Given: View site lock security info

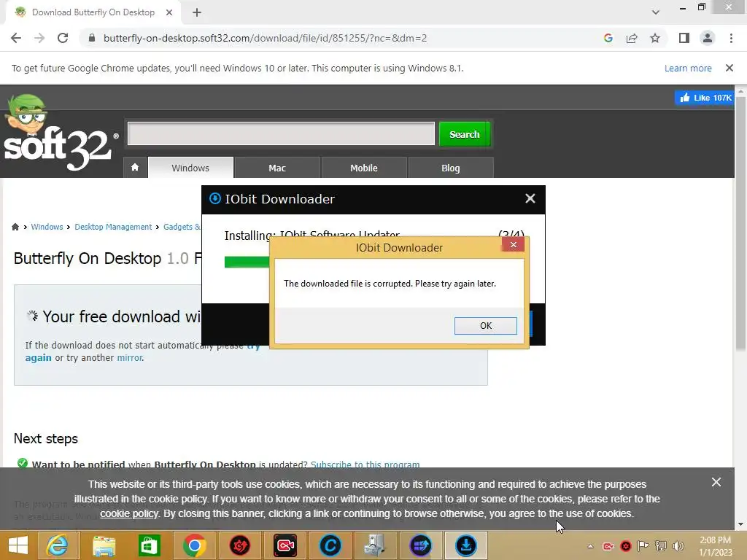Looking at the screenshot, I should click(92, 38).
